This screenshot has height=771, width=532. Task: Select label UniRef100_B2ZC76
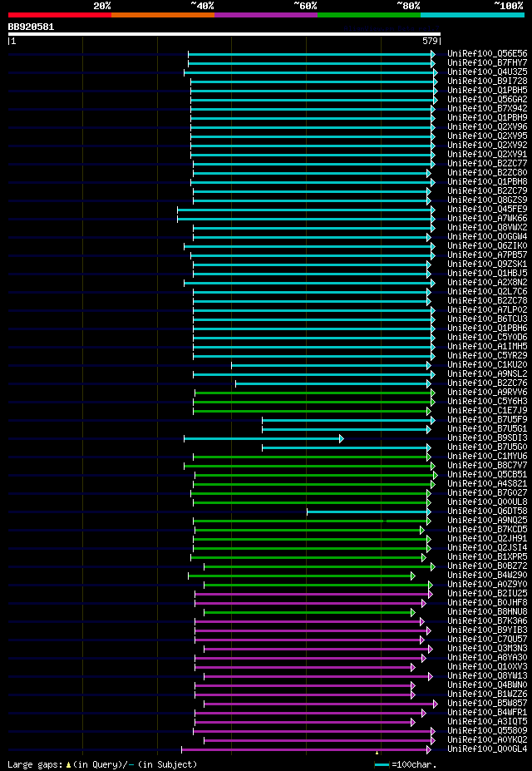[487, 383]
